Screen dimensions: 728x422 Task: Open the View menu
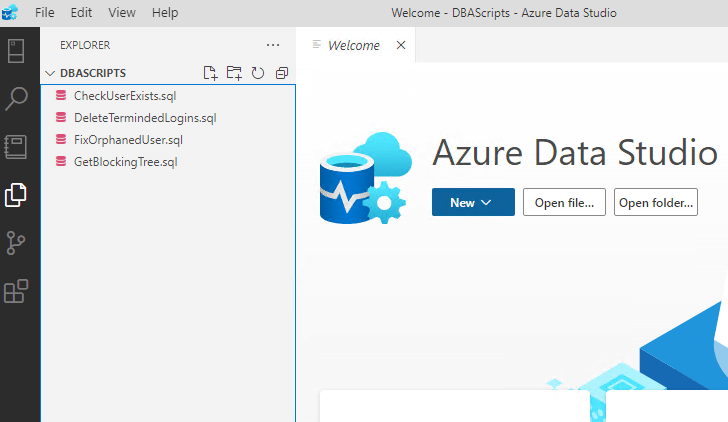point(122,13)
